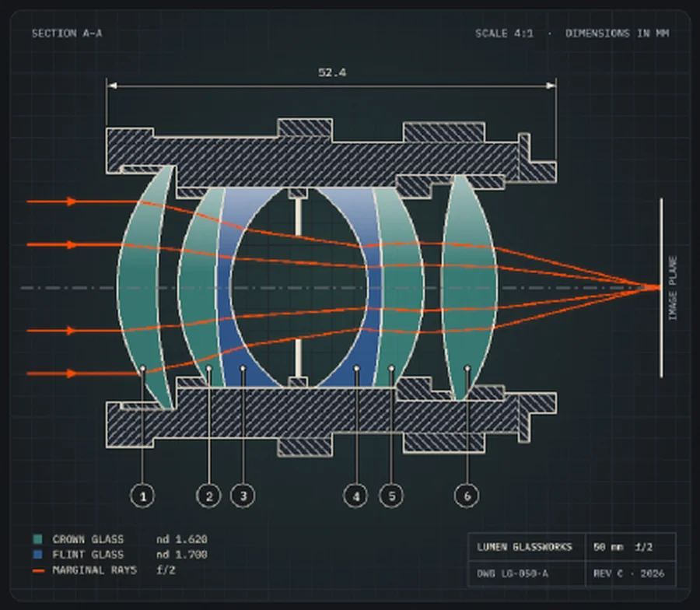Click callout balloon number 5
Image resolution: width=700 pixels, height=610 pixels.
(391, 496)
